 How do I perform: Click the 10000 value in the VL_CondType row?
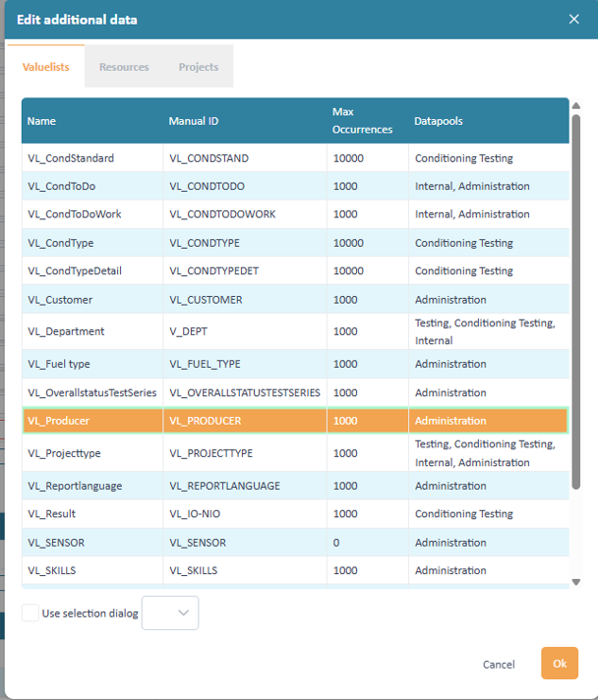click(348, 243)
